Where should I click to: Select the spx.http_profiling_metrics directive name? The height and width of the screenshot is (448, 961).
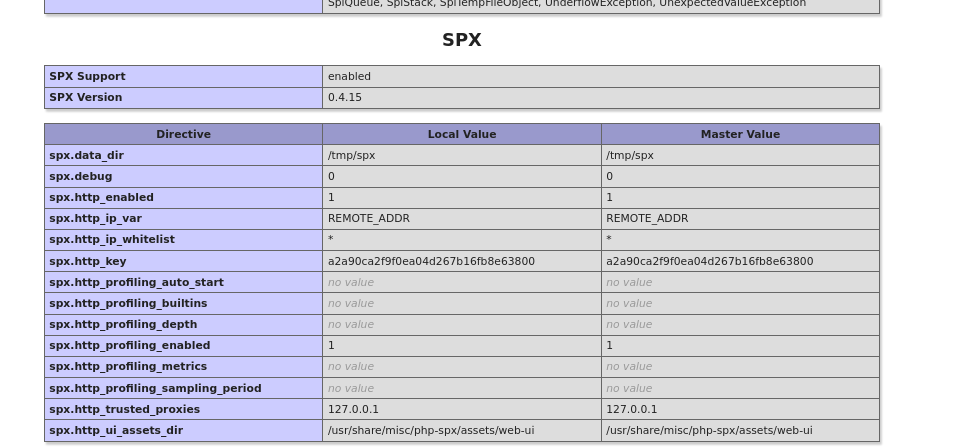point(128,366)
